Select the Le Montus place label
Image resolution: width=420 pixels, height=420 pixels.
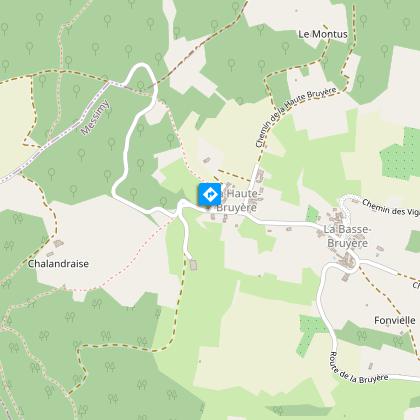point(323,34)
